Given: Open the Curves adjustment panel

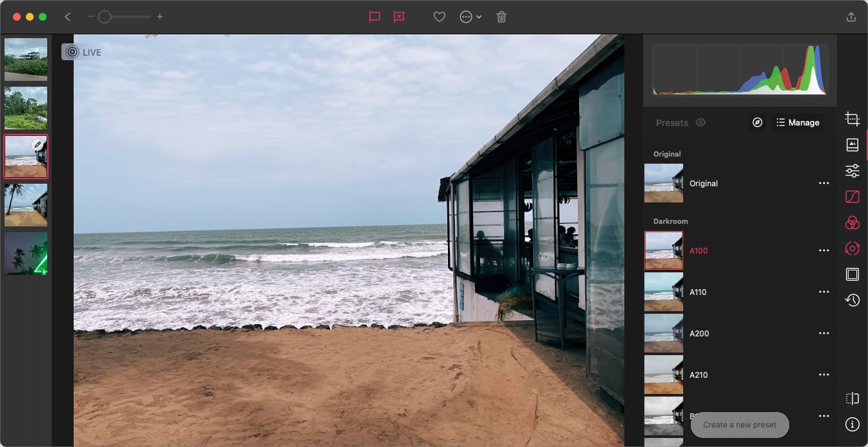Looking at the screenshot, I should point(852,197).
